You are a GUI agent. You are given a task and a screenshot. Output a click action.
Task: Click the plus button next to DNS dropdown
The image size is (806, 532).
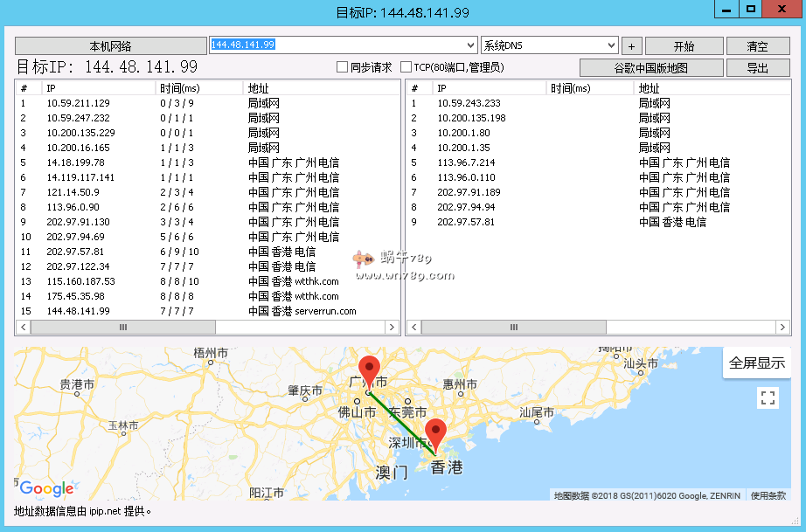(631, 46)
